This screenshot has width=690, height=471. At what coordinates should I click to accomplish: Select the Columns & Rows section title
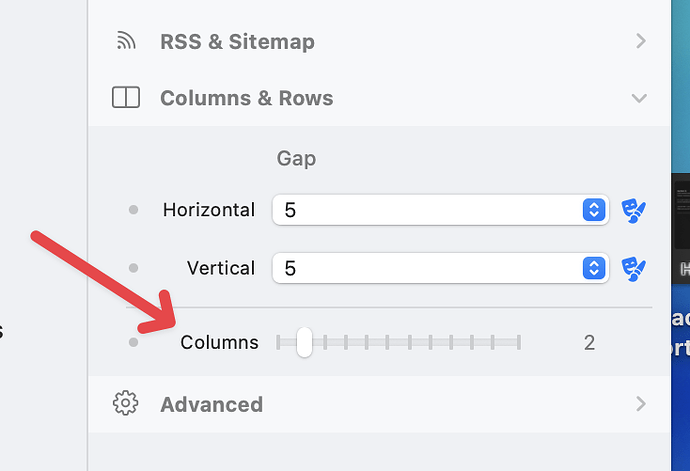click(x=246, y=98)
